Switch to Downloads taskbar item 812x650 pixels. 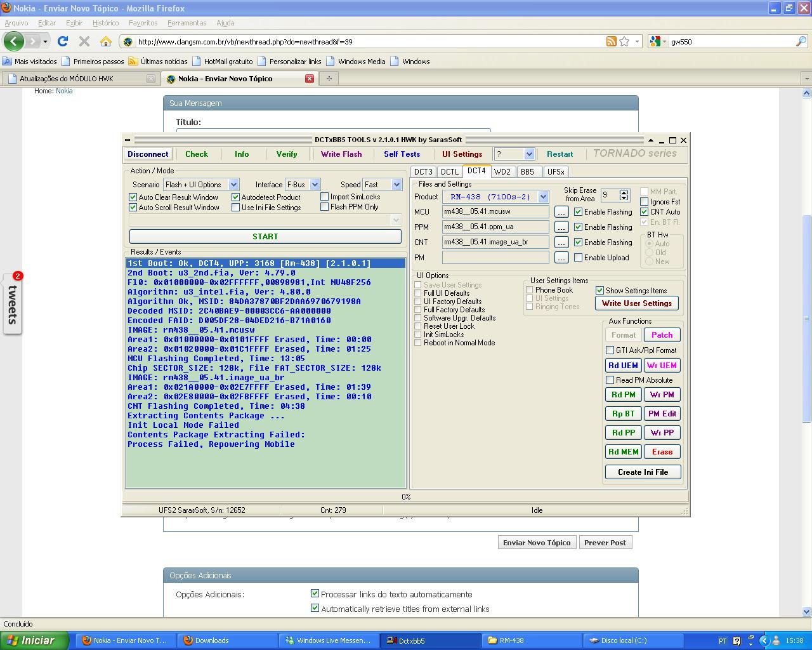[x=226, y=640]
